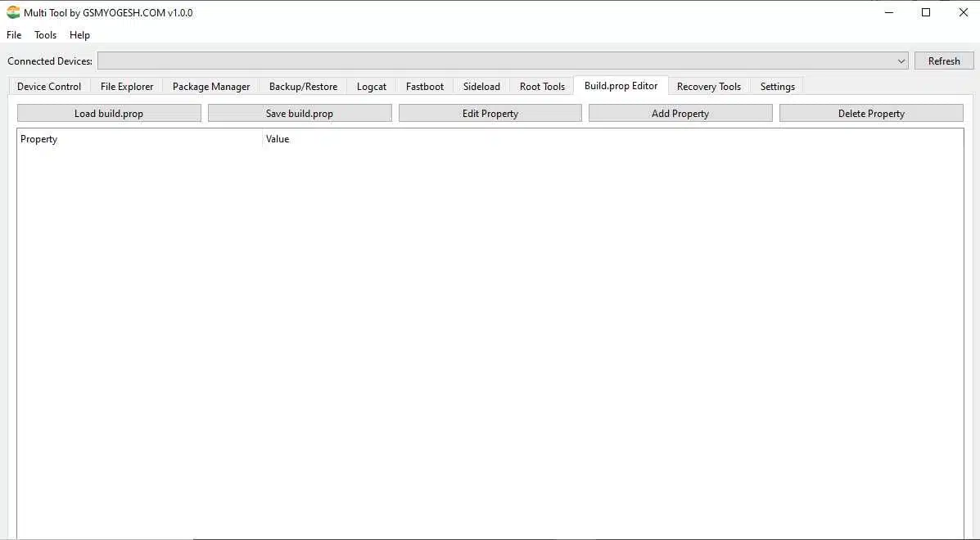Select the Backup/Restore tab

(x=303, y=87)
